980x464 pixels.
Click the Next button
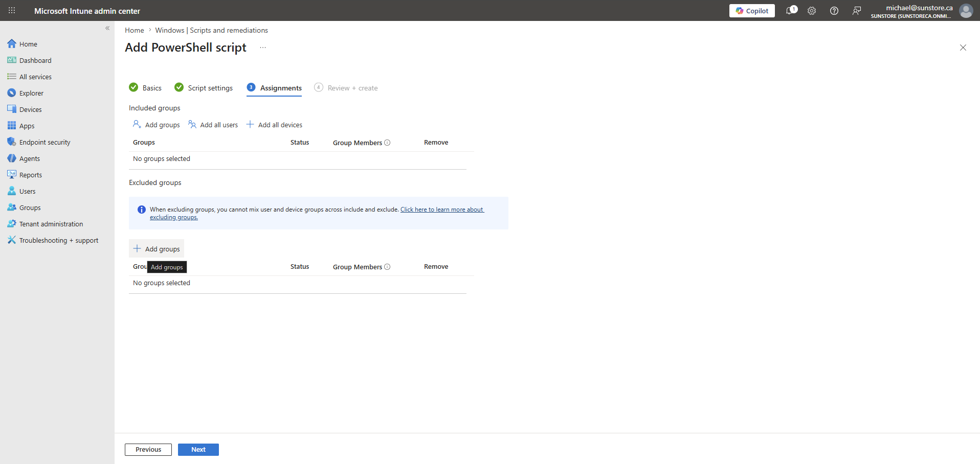[x=198, y=450]
